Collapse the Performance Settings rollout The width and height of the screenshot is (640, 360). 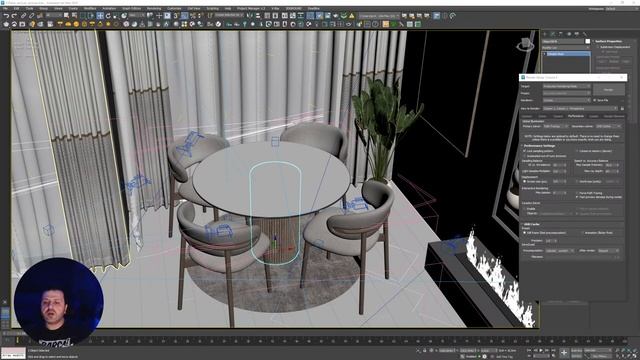(539, 146)
